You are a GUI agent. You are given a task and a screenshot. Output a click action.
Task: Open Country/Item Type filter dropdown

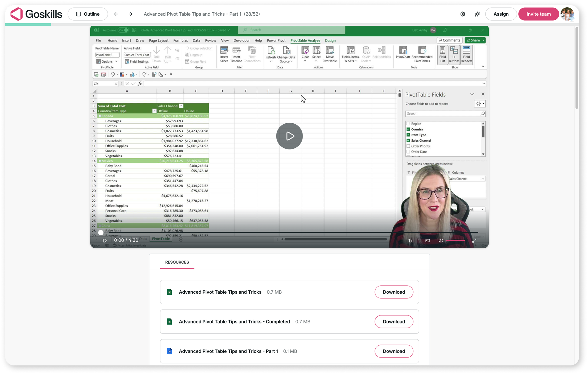coord(154,111)
